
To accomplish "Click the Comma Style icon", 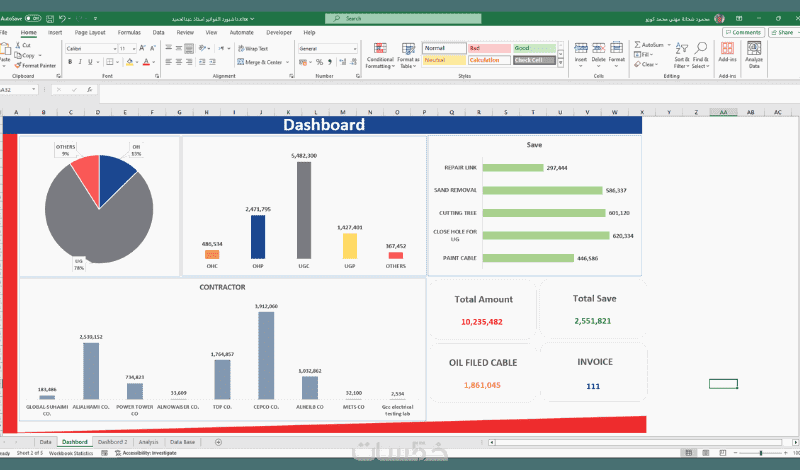I will 330,62.
